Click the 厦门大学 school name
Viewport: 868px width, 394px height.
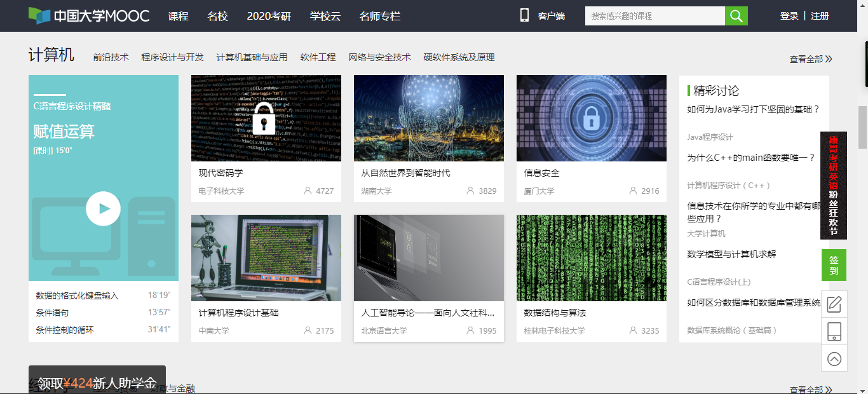click(x=539, y=191)
